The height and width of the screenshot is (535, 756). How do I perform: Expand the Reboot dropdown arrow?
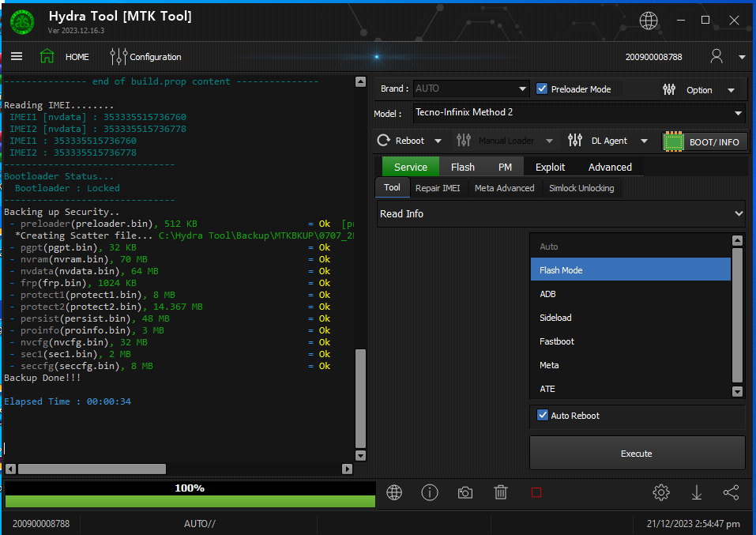click(x=438, y=141)
